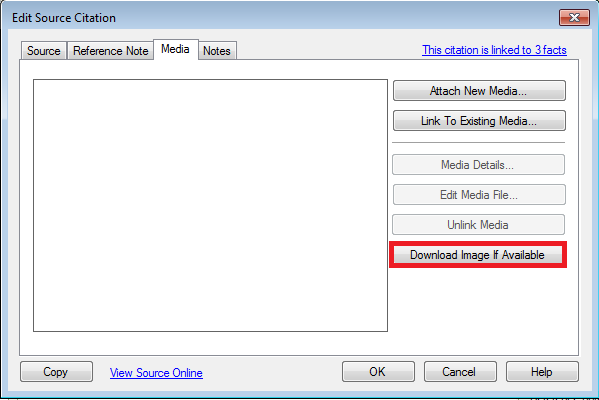The height and width of the screenshot is (400, 599).
Task: Close the dialog with the red X
Action: [x=574, y=18]
